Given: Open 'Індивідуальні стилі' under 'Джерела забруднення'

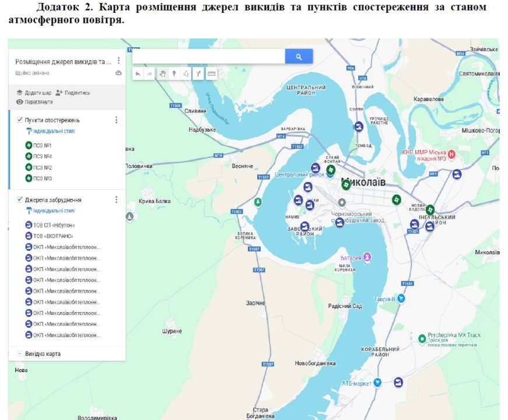Looking at the screenshot, I should click(x=51, y=211).
